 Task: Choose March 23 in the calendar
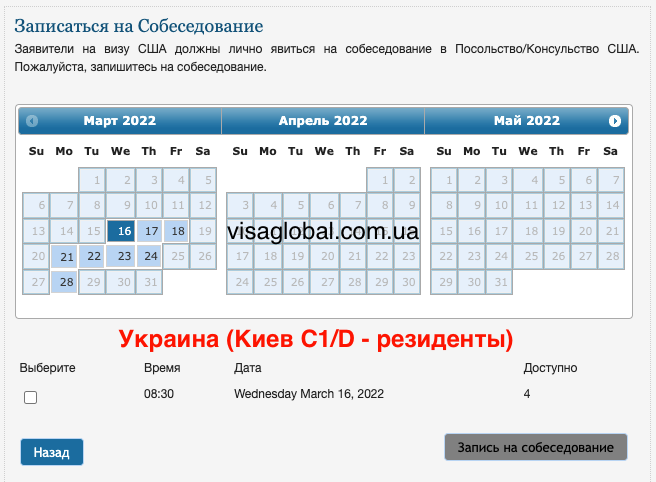120,256
